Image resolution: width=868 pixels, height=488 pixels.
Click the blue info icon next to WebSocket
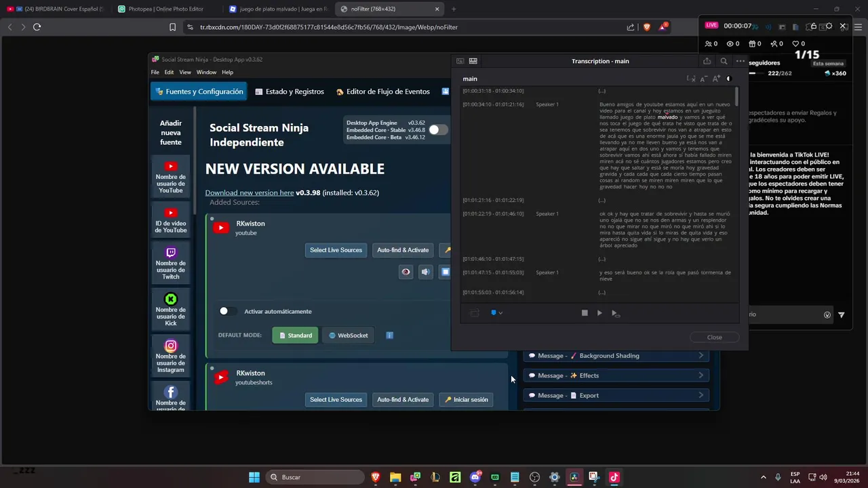pyautogui.click(x=389, y=335)
